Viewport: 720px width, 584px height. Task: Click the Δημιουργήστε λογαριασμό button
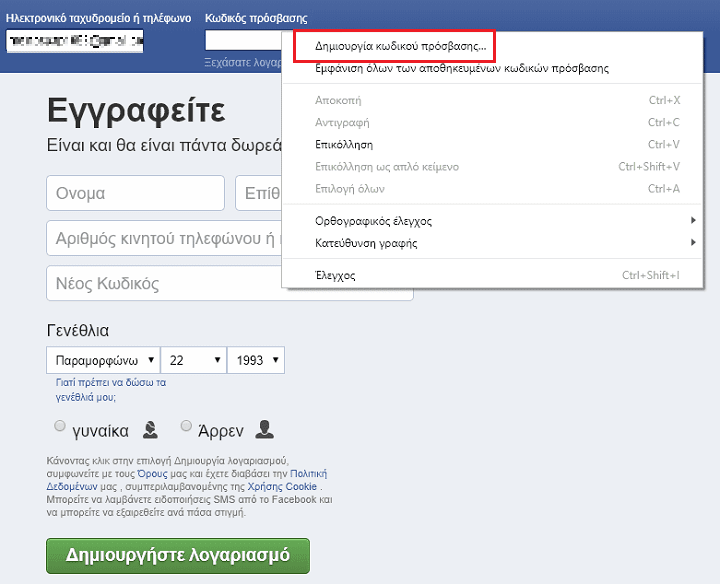pyautogui.click(x=178, y=556)
